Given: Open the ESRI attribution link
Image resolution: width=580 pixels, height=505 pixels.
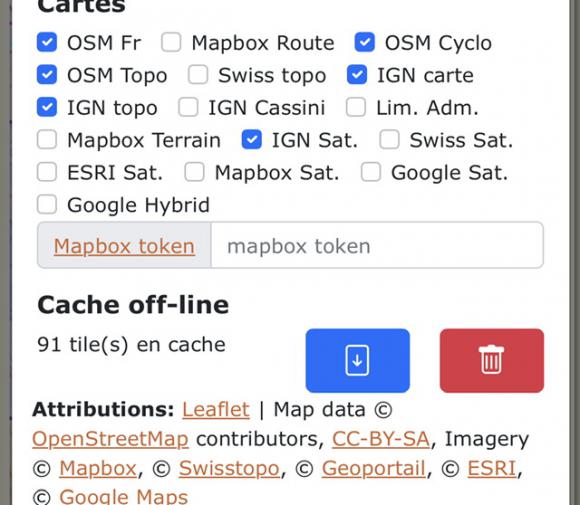Looking at the screenshot, I should [492, 469].
